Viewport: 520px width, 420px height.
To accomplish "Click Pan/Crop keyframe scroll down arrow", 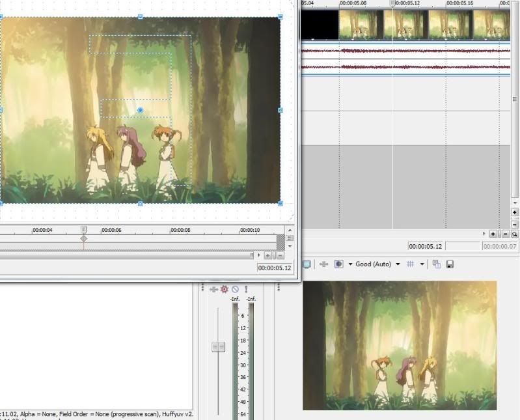I will point(290,246).
